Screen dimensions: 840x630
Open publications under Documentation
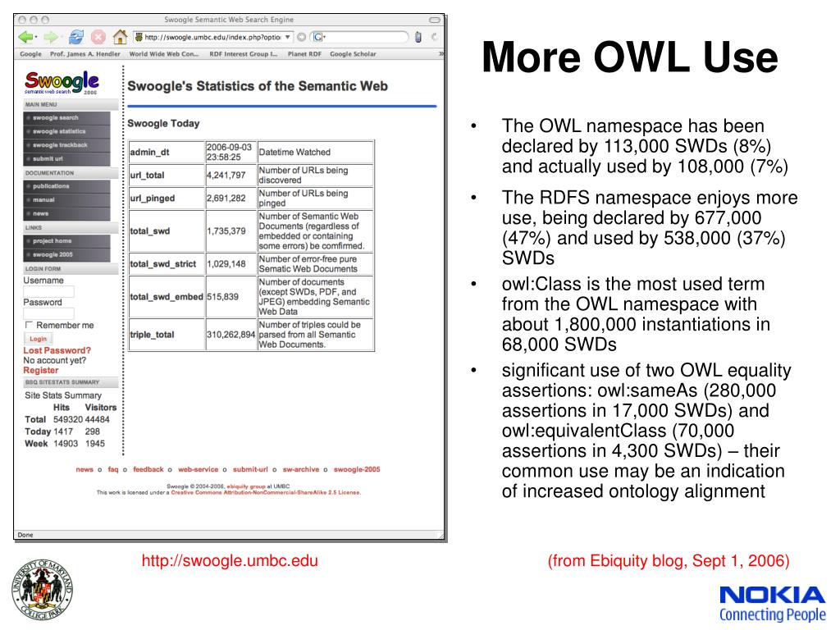(x=67, y=186)
